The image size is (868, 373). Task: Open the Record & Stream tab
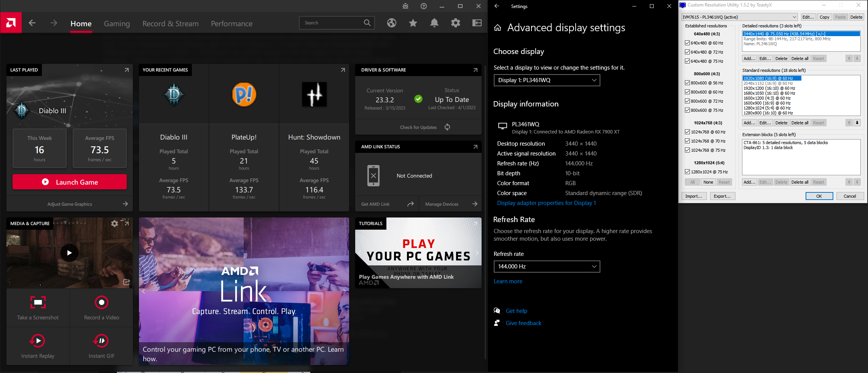pyautogui.click(x=171, y=24)
